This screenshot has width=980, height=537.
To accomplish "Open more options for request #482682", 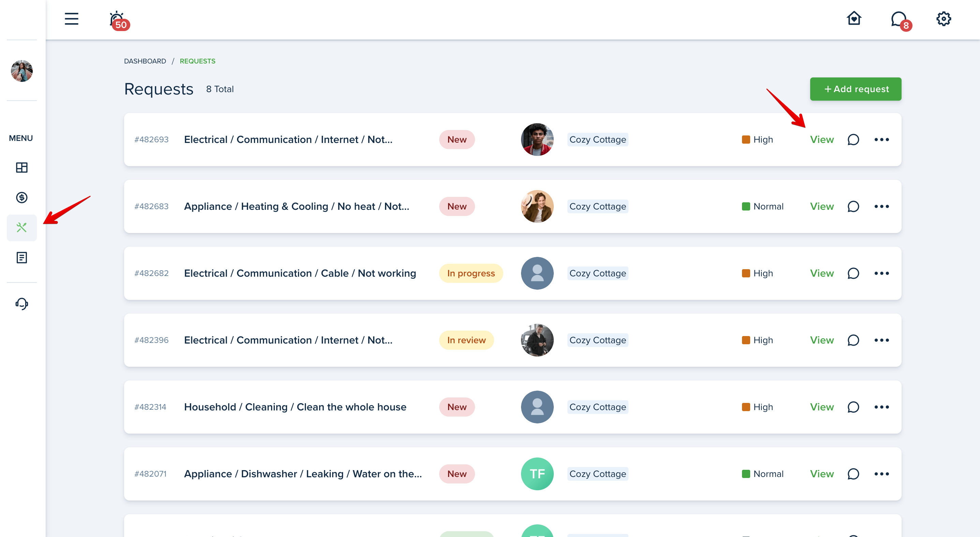I will 881,274.
